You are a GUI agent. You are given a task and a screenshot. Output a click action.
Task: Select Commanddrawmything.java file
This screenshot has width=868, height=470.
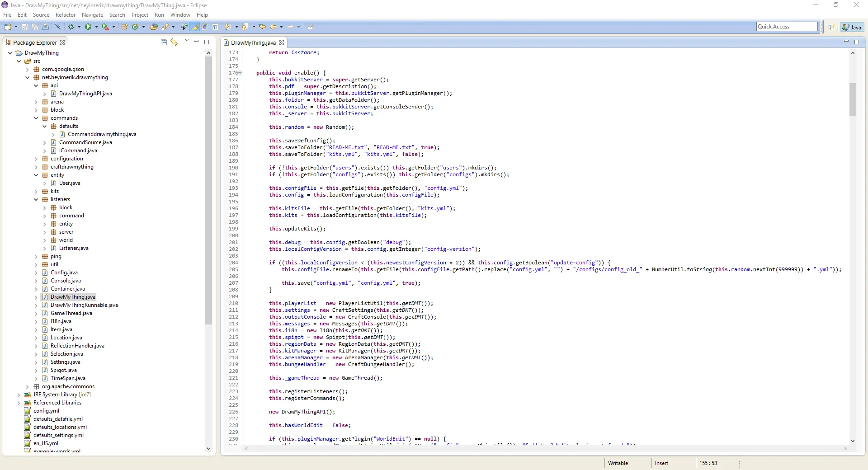pyautogui.click(x=102, y=134)
